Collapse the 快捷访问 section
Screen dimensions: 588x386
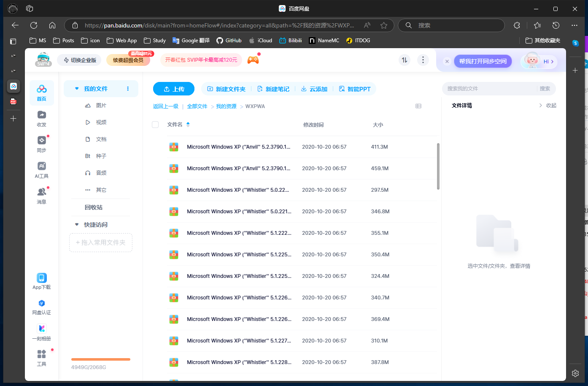point(77,225)
